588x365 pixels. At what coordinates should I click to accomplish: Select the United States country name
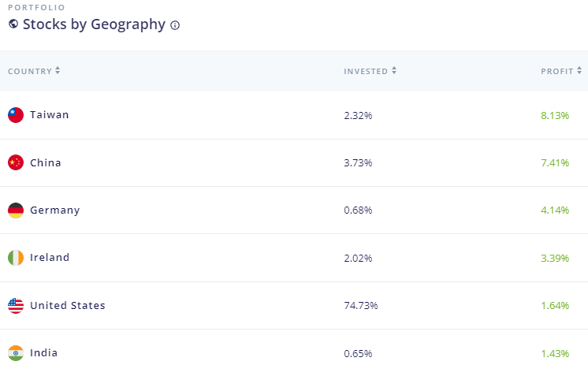click(x=67, y=305)
